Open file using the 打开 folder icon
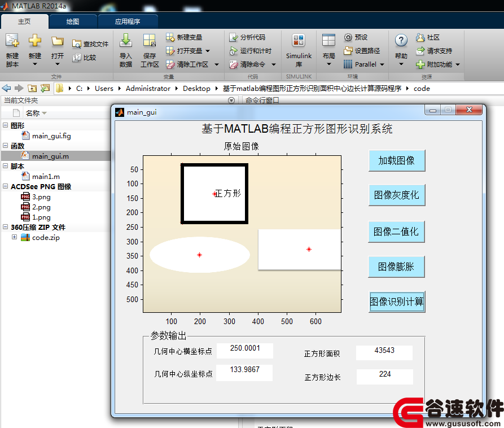The image size is (504, 428). point(57,41)
